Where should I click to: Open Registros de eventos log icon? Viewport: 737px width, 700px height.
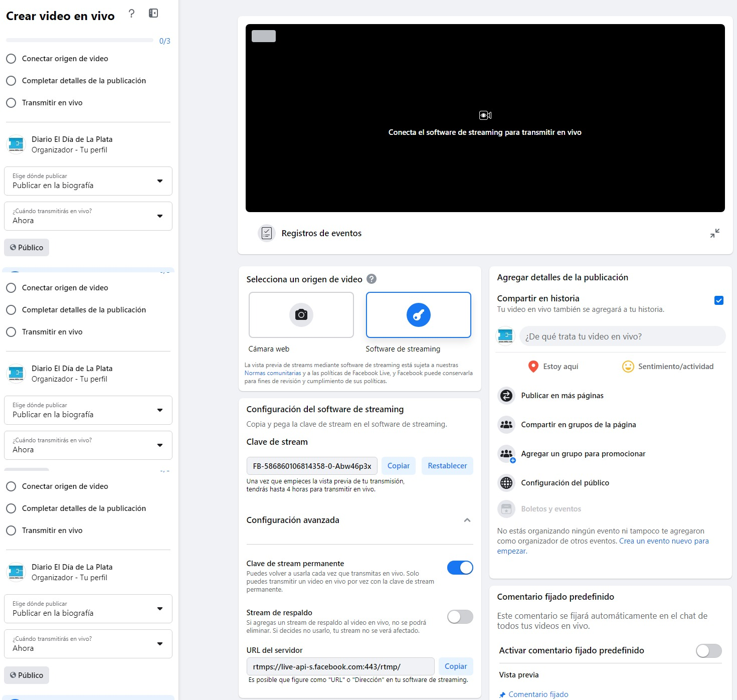coord(267,233)
